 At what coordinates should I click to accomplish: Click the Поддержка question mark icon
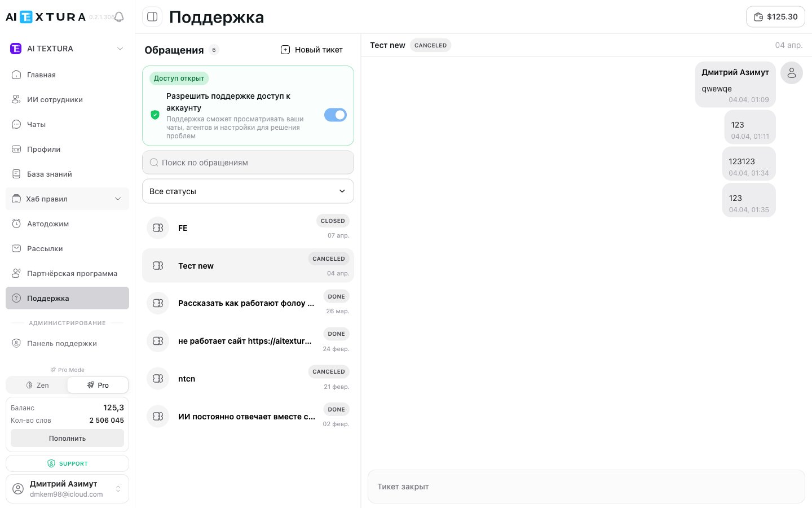(16, 298)
